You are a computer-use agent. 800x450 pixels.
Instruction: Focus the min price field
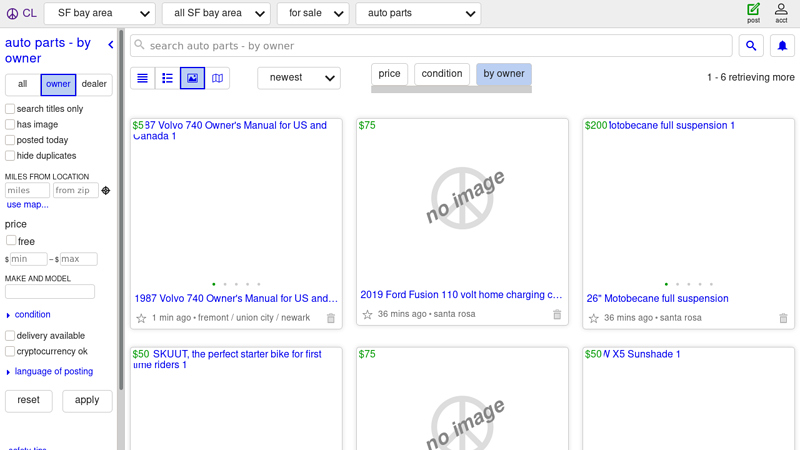[29, 259]
